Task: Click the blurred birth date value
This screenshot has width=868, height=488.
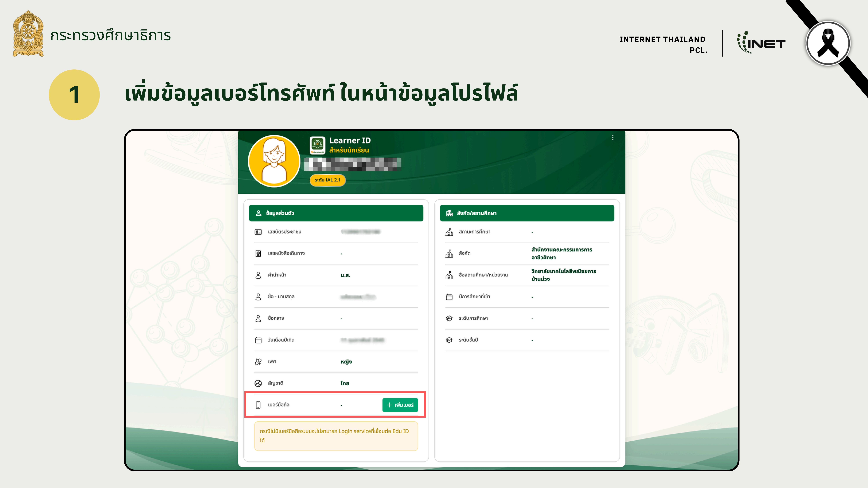Action: tap(362, 340)
